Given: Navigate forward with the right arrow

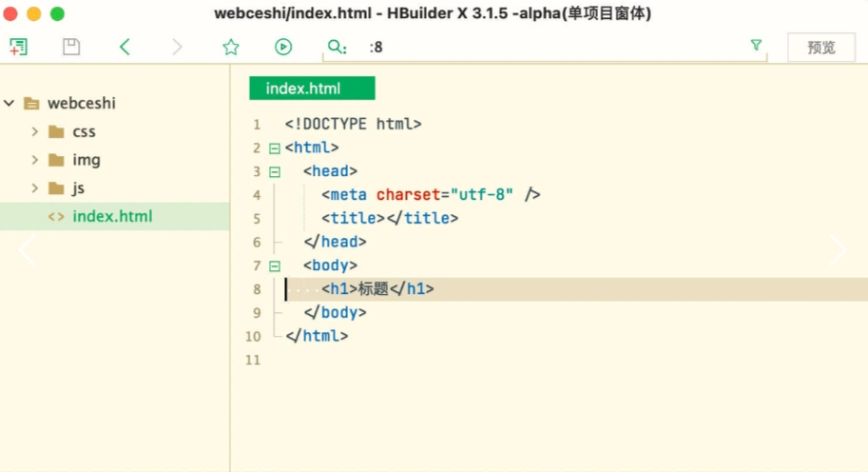Looking at the screenshot, I should (x=178, y=47).
